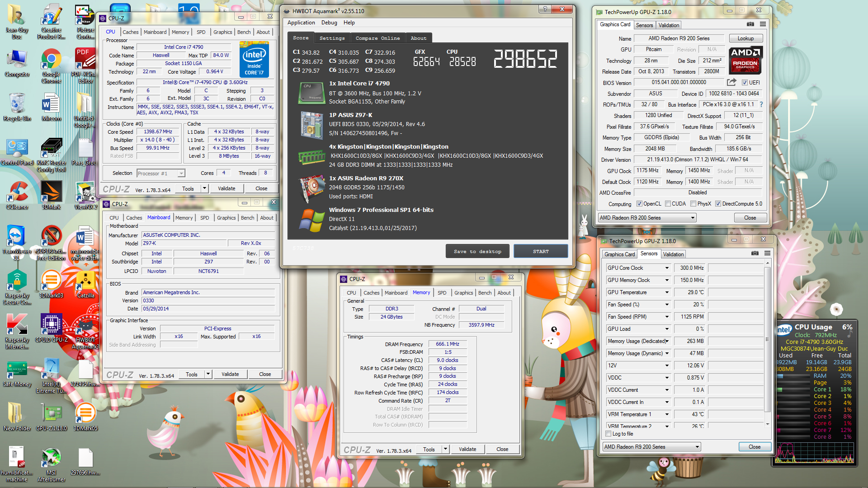Switch to the Caches tab in CPU-Z CPU window
The height and width of the screenshot is (488, 868).
pos(131,32)
